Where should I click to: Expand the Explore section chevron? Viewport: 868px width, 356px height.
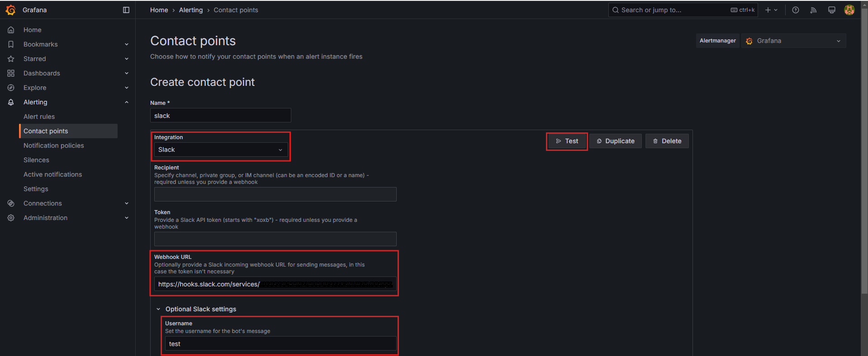tap(127, 88)
